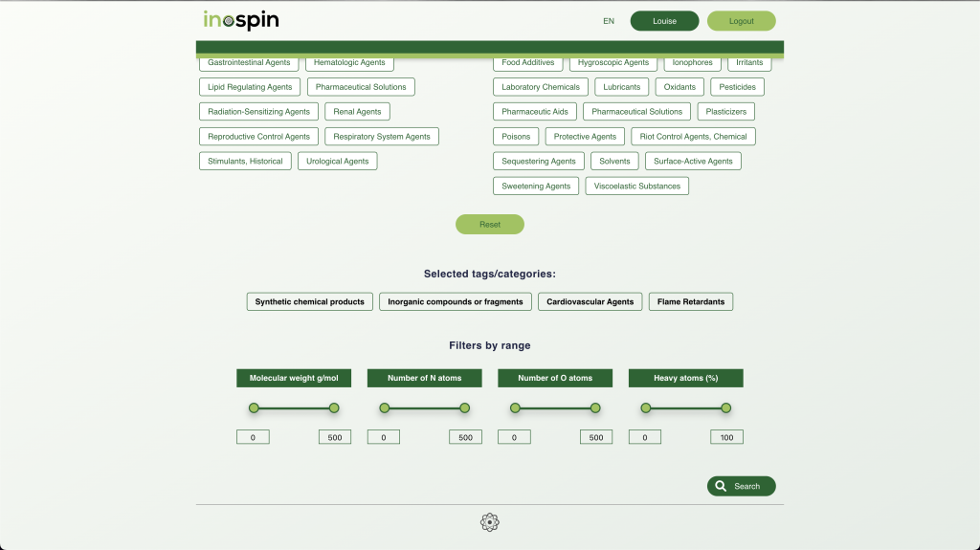Select the Respiratory System Agents tag
Screen dimensions: 980x550
382,136
